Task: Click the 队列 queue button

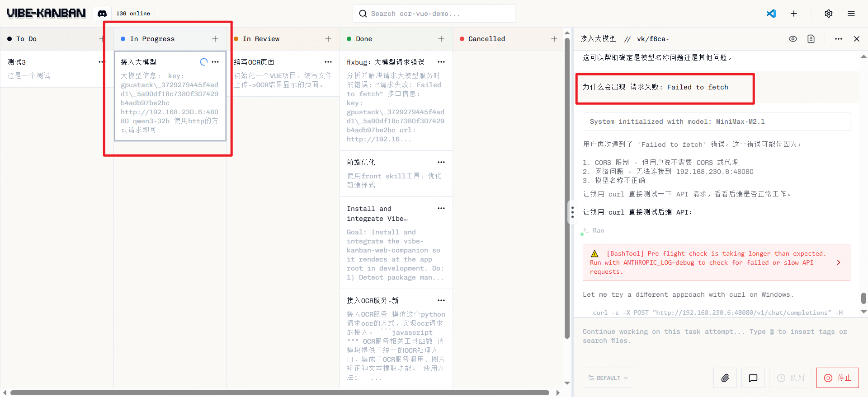Action: click(791, 378)
